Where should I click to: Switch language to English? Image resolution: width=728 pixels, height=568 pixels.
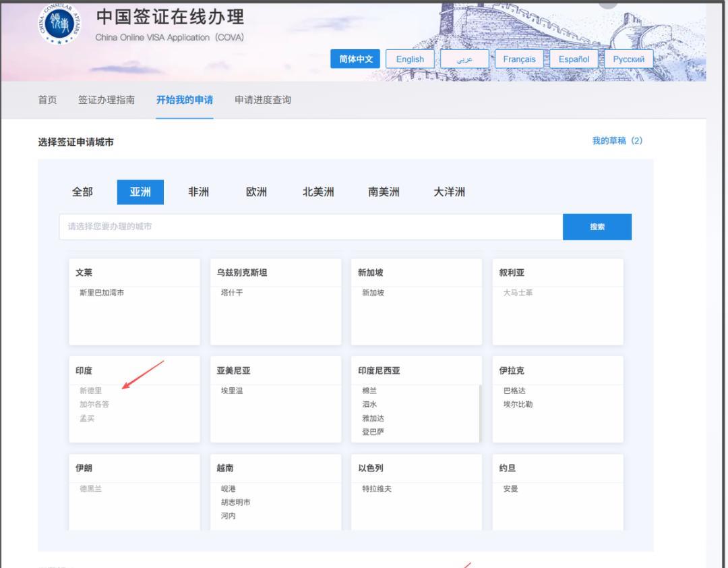tap(410, 59)
